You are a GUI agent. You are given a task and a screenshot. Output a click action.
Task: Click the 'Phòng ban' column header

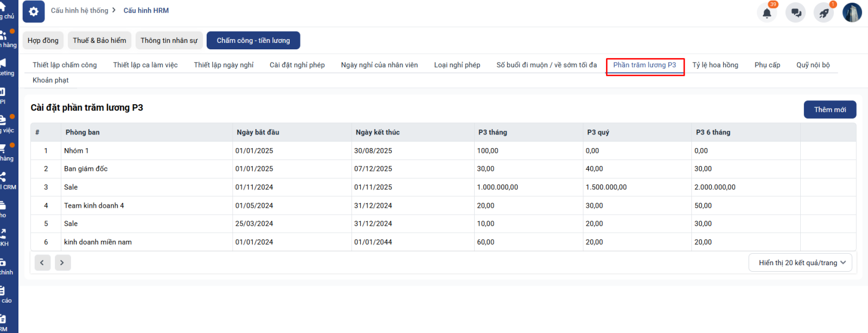coord(82,132)
